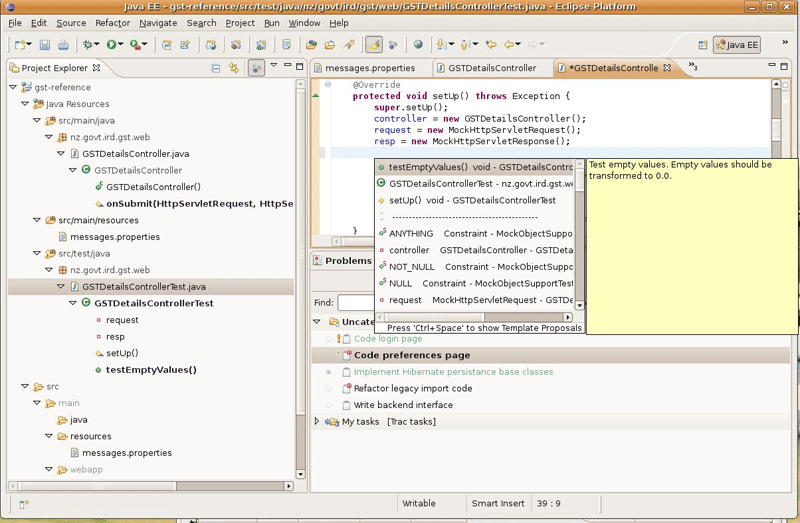Image resolution: width=800 pixels, height=523 pixels.
Task: Activate Refactor legacy import code context
Action: coord(329,388)
